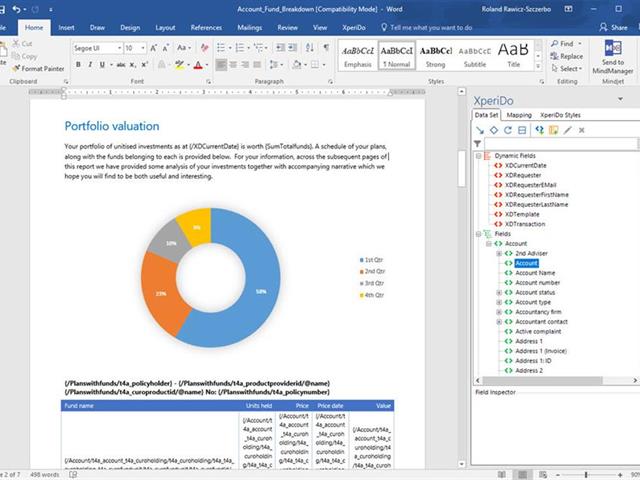Open XperiDo pane options dropdown arrow

[x=620, y=99]
